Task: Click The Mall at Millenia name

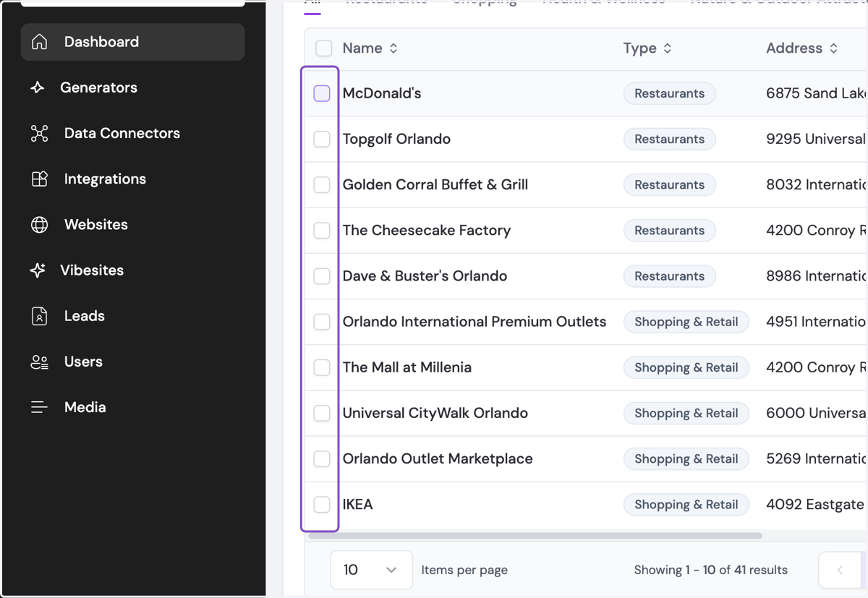Action: pos(407,367)
